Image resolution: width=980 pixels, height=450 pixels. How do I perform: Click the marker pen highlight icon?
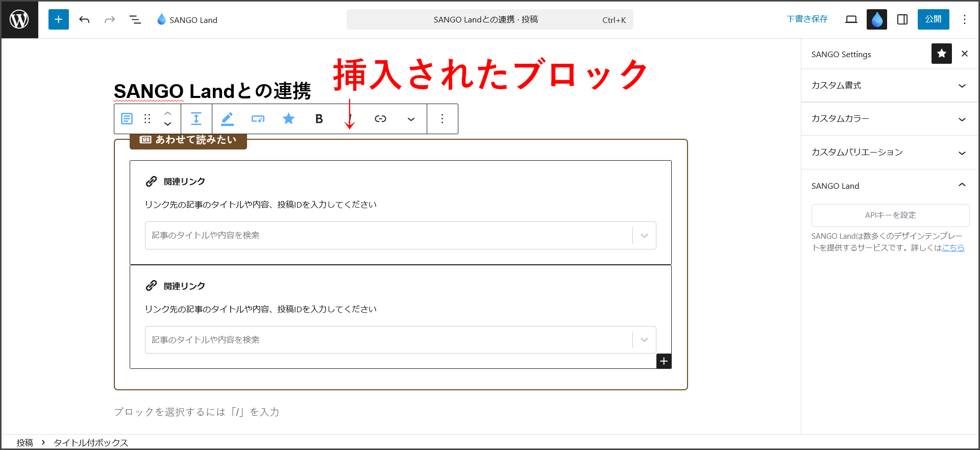tap(227, 119)
